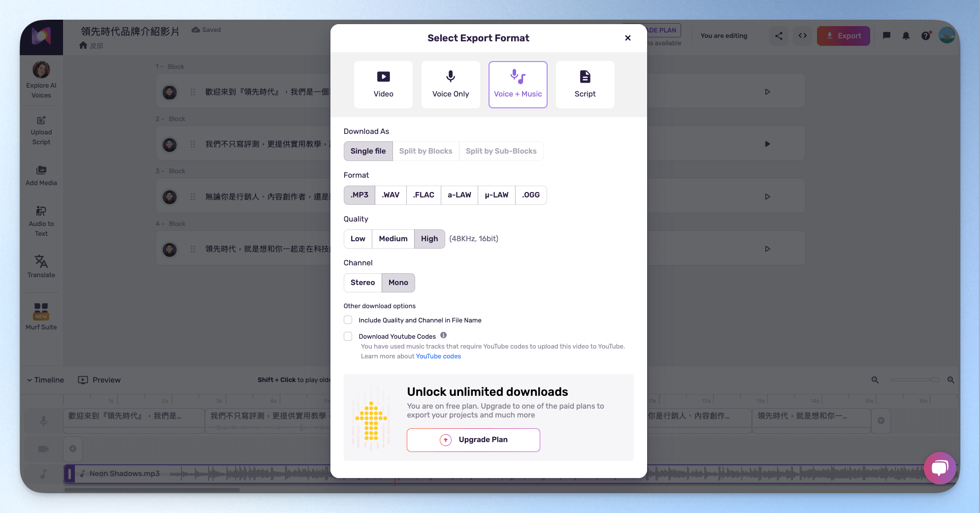Open the embed code icon
This screenshot has width=980, height=513.
(x=803, y=36)
